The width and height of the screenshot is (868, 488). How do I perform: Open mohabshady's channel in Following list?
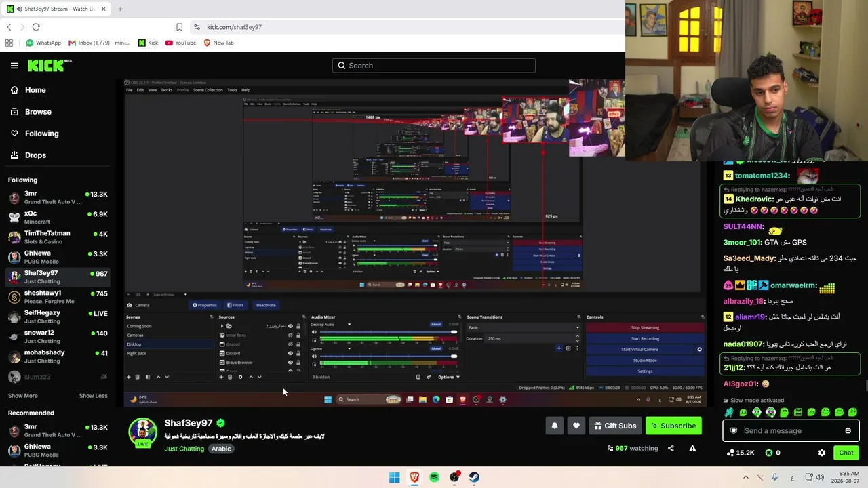click(58, 357)
